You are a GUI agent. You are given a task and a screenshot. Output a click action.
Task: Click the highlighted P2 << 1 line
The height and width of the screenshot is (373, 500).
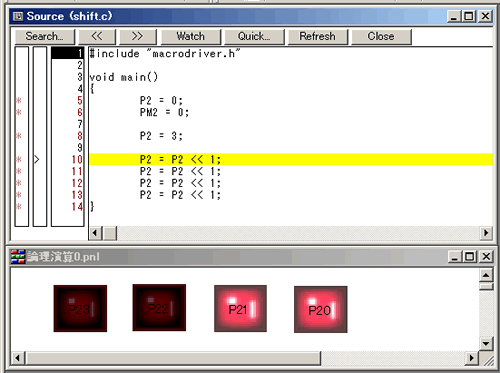point(291,159)
